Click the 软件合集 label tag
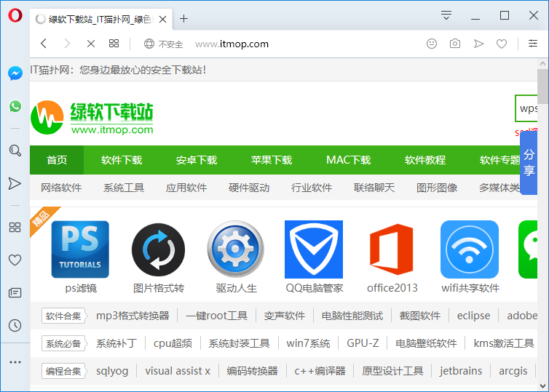The height and width of the screenshot is (392, 549). click(63, 316)
